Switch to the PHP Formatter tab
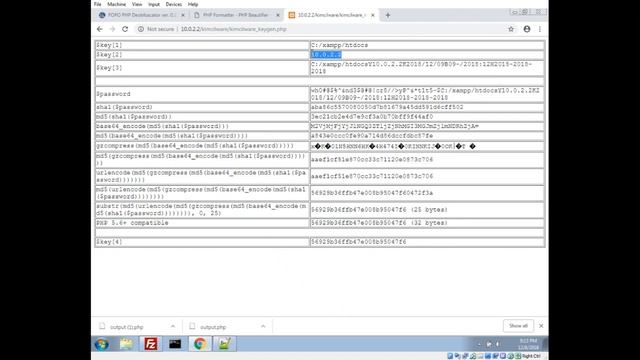 [x=236, y=15]
